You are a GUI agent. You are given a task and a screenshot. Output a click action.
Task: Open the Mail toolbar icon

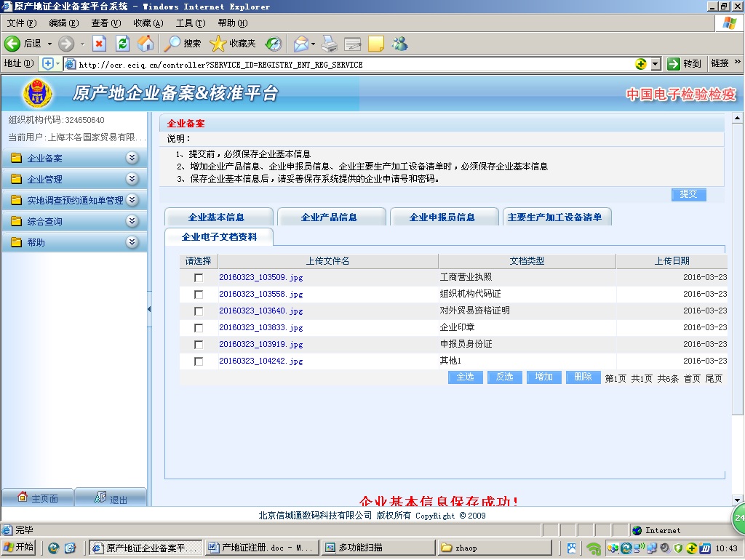pyautogui.click(x=300, y=44)
